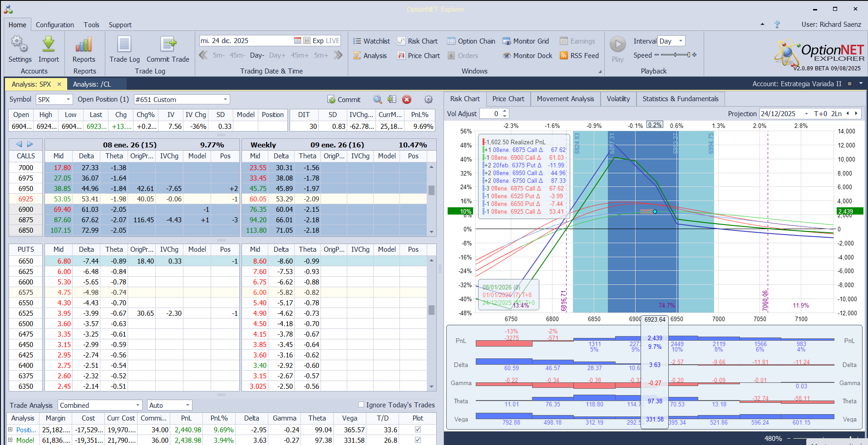Click the Import download arrow icon
Viewport: 868px width, 445px height.
[49, 45]
